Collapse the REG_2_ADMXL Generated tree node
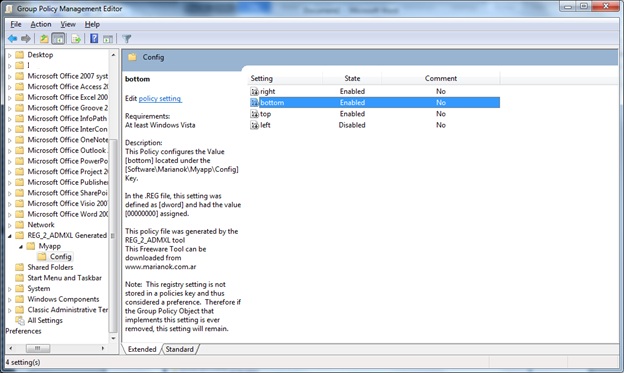624x373 pixels. point(10,236)
